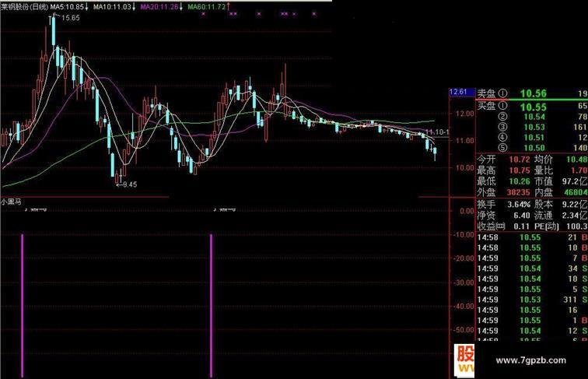Click the -30.00 indicator axis label
Image resolution: width=588 pixels, height=379 pixels.
point(464,282)
